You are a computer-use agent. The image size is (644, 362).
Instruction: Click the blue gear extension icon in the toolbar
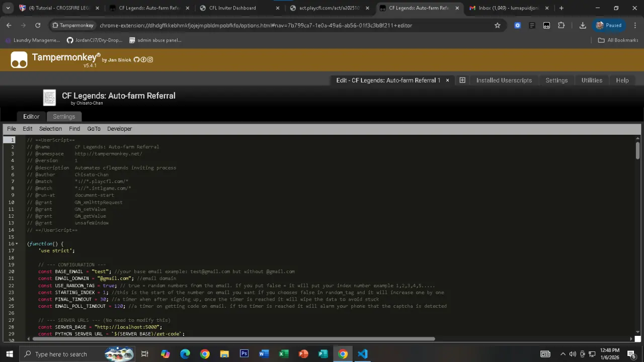click(517, 25)
